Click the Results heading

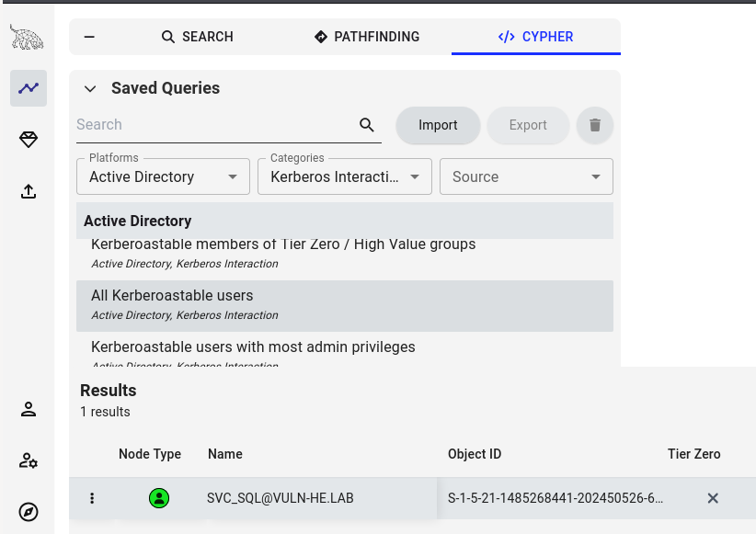click(109, 391)
